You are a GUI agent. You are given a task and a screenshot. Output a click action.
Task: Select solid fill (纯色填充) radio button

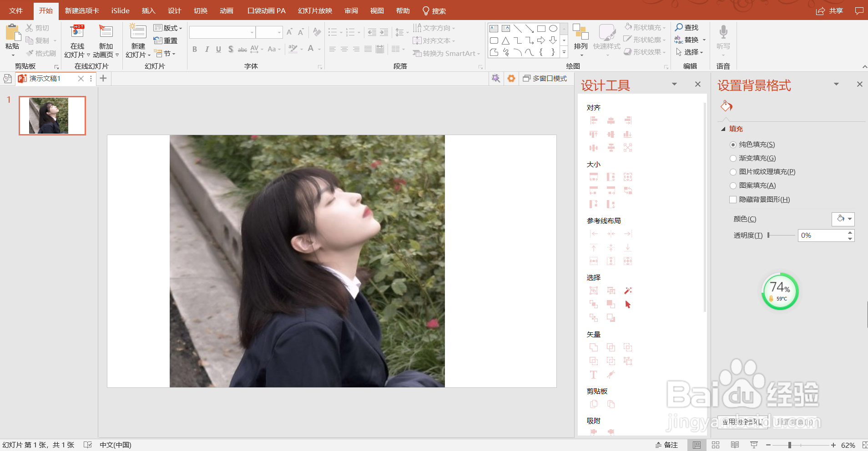(733, 145)
